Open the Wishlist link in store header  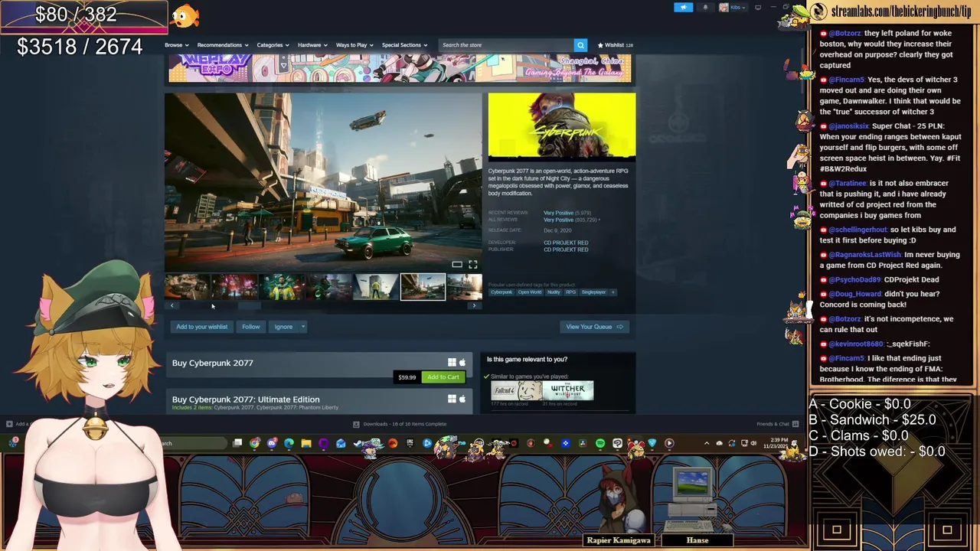[x=615, y=45]
